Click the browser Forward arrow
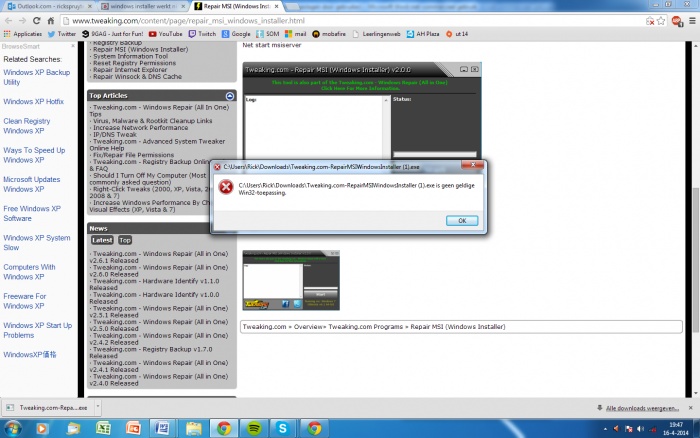 tap(22, 21)
